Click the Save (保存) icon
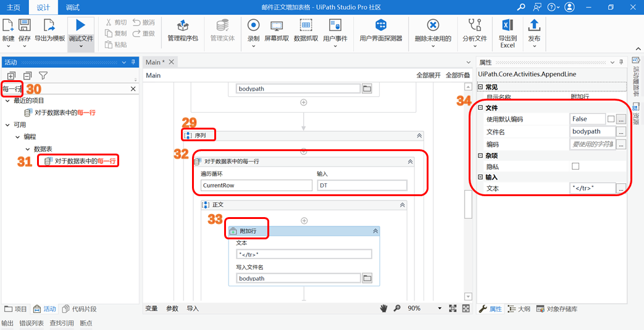The width and height of the screenshot is (644, 330). [25, 25]
